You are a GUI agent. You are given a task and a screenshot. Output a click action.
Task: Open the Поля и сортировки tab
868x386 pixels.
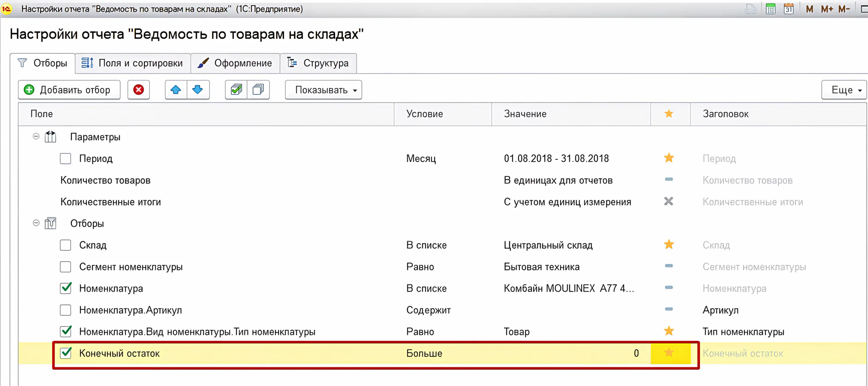(x=133, y=63)
